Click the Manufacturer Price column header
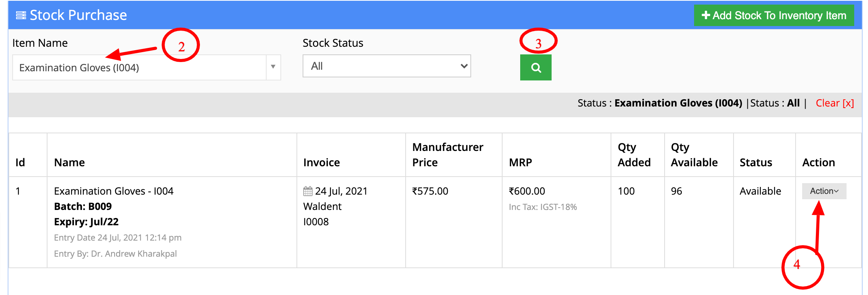 click(x=447, y=155)
